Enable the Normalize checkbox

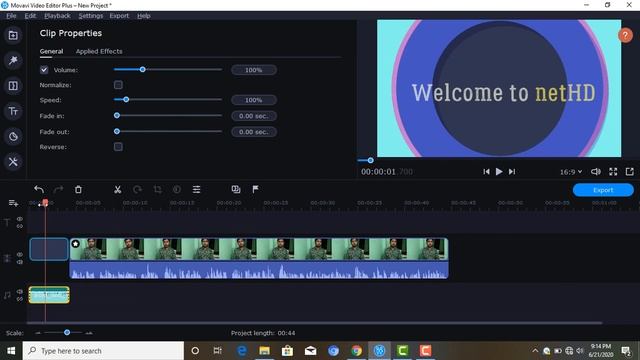118,85
